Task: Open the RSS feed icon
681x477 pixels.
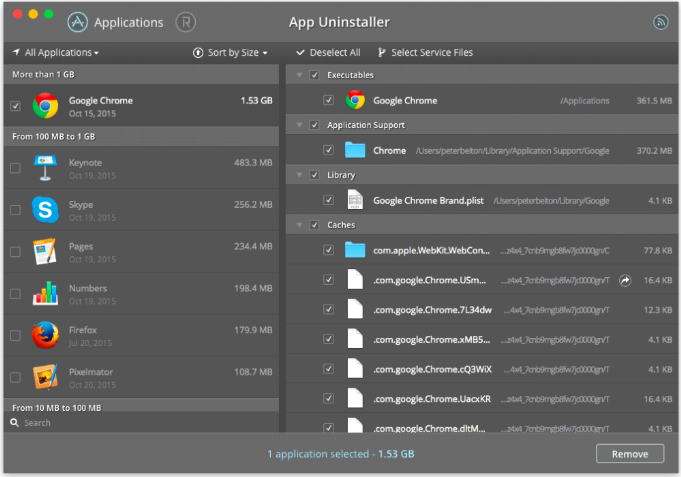Action: tap(661, 22)
